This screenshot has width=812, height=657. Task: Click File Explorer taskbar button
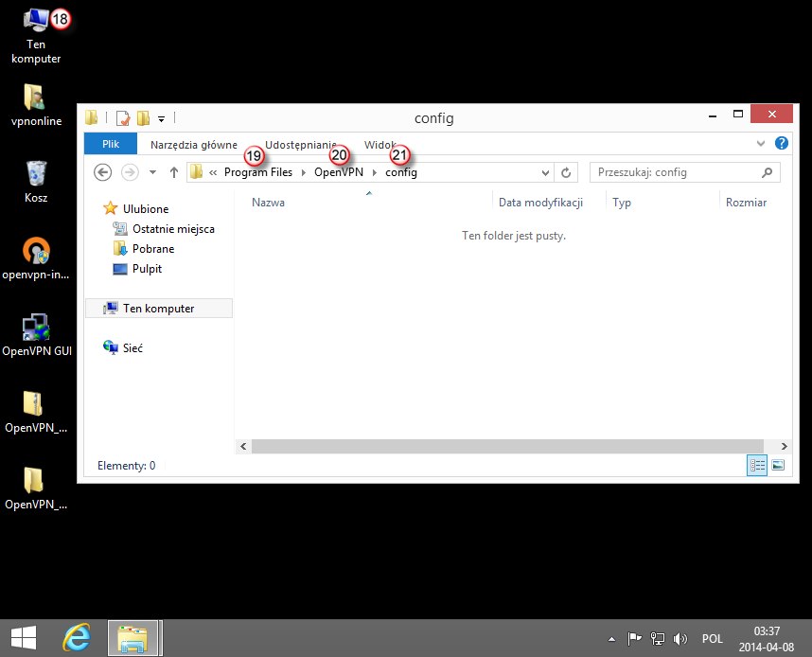point(132,638)
